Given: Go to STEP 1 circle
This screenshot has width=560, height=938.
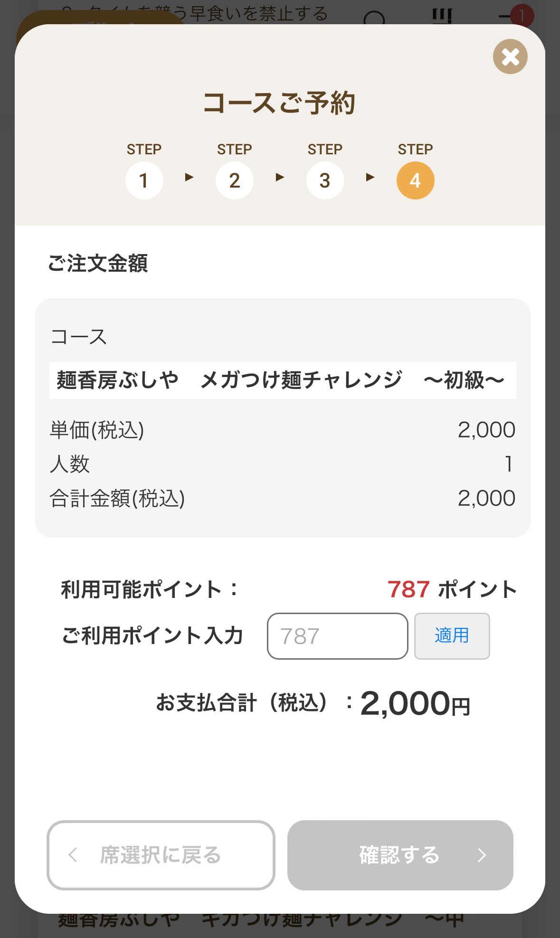Looking at the screenshot, I should 144,180.
